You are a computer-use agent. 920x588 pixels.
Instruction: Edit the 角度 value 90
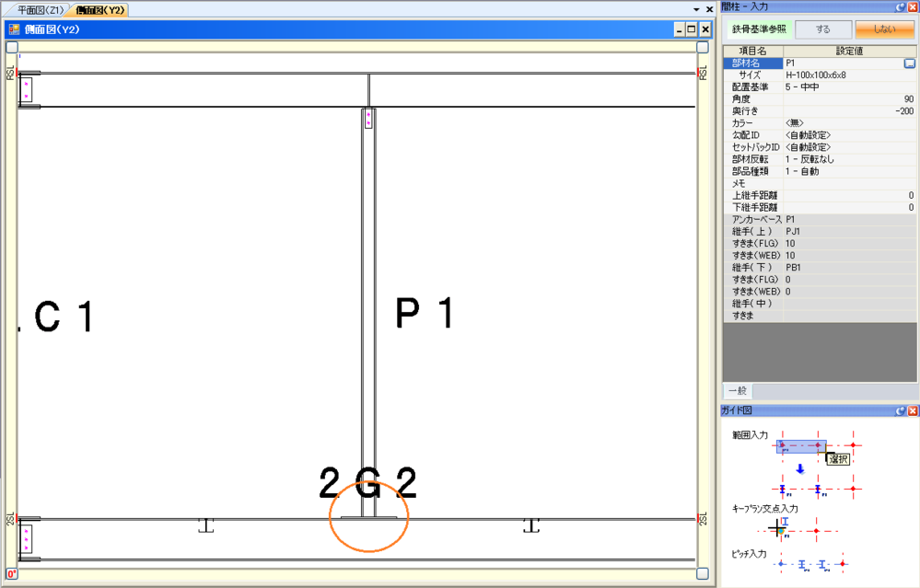[x=850, y=99]
